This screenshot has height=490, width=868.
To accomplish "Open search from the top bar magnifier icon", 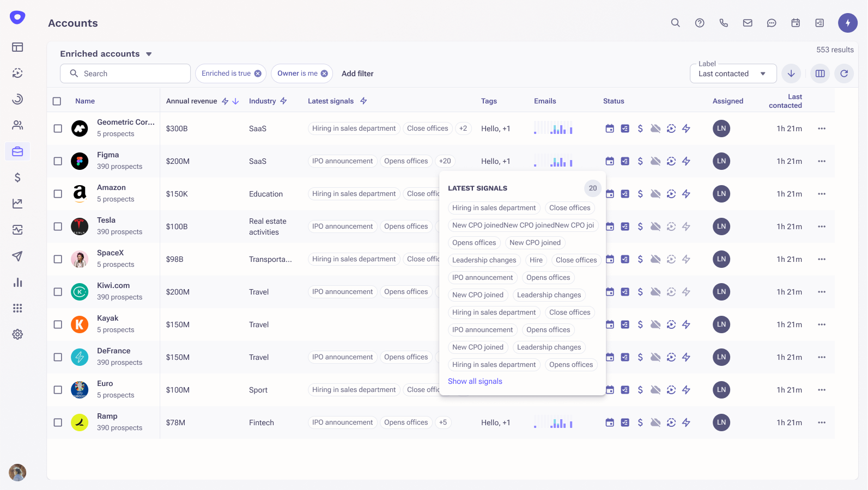I will point(675,23).
